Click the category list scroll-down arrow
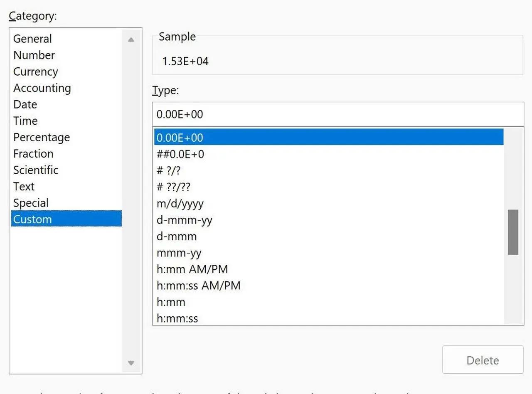This screenshot has width=532, height=394. (131, 363)
